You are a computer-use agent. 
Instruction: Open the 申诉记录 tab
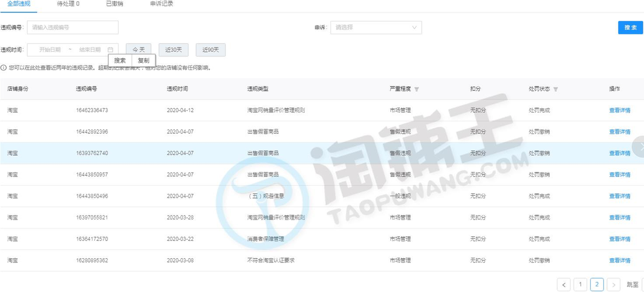click(161, 4)
